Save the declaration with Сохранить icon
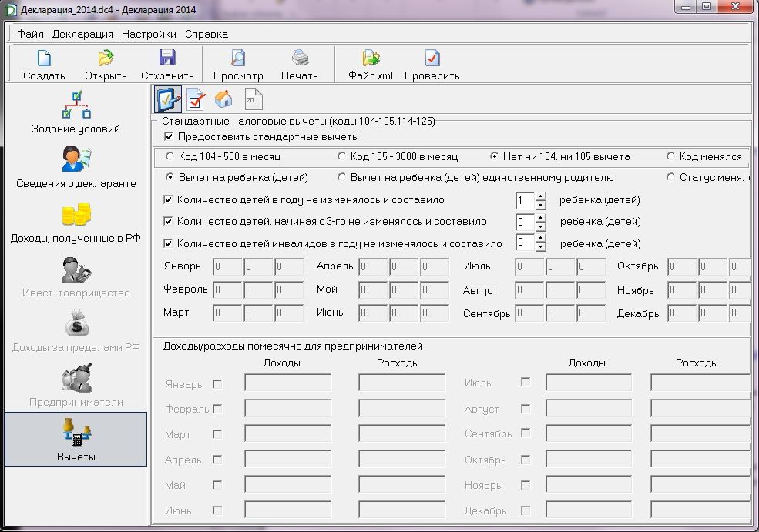The width and height of the screenshot is (759, 532). (166, 59)
